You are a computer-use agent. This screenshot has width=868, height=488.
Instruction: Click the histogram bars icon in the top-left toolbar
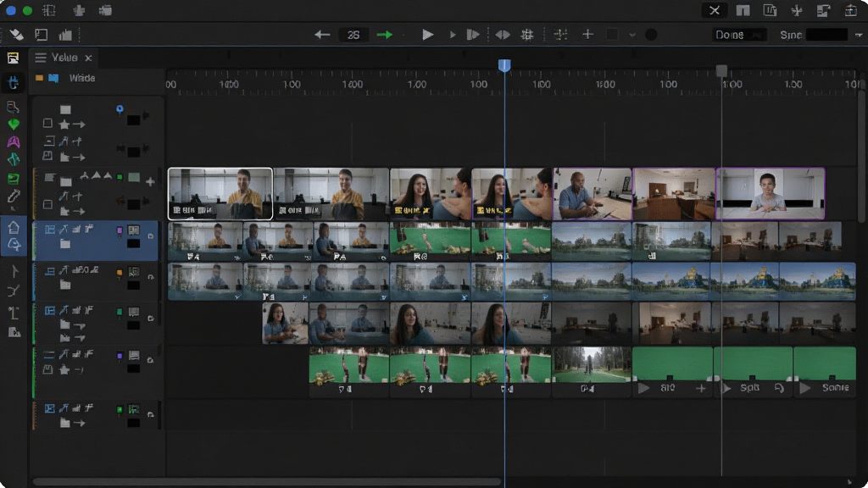65,35
